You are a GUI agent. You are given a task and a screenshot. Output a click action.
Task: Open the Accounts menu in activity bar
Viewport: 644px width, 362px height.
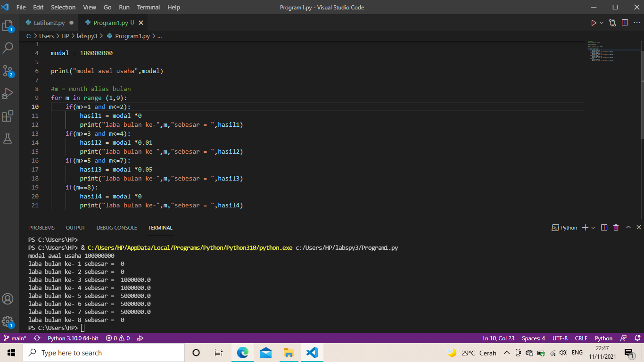click(8, 299)
